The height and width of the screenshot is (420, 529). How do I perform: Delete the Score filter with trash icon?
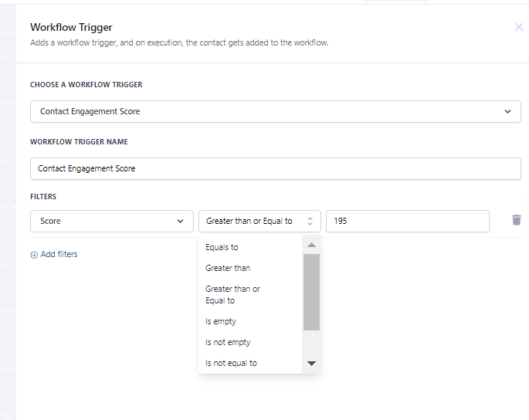click(517, 220)
